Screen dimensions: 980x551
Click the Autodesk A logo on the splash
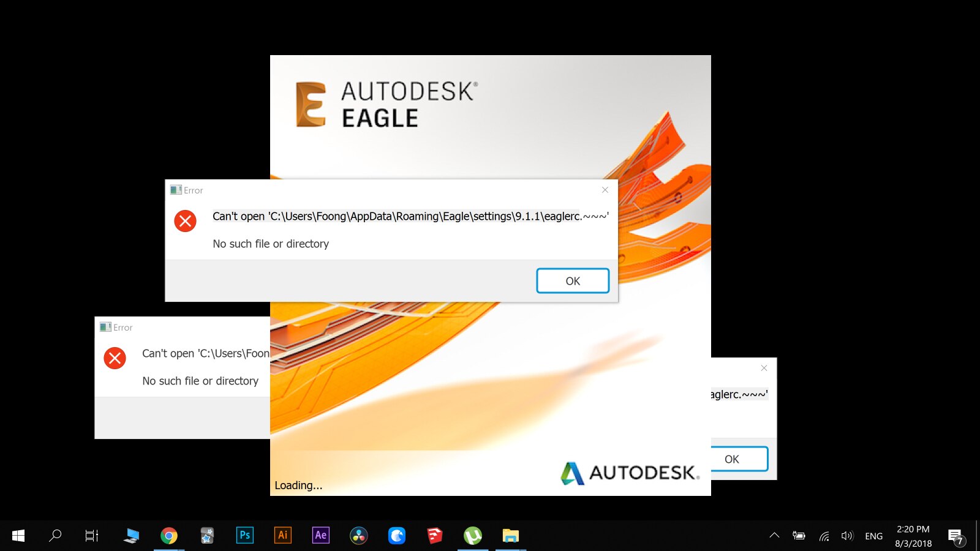coord(572,473)
